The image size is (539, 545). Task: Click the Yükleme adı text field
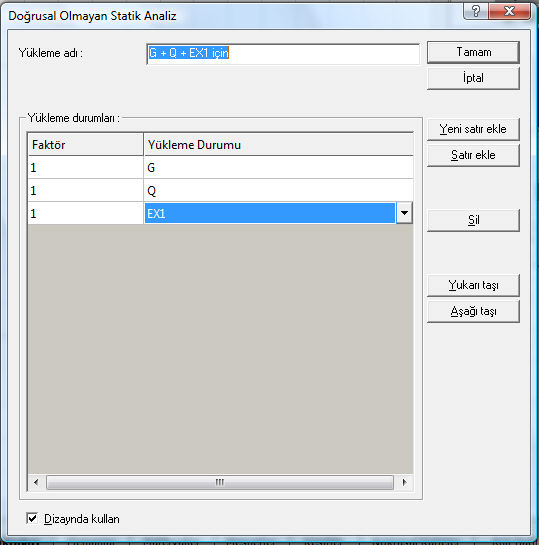(283, 54)
